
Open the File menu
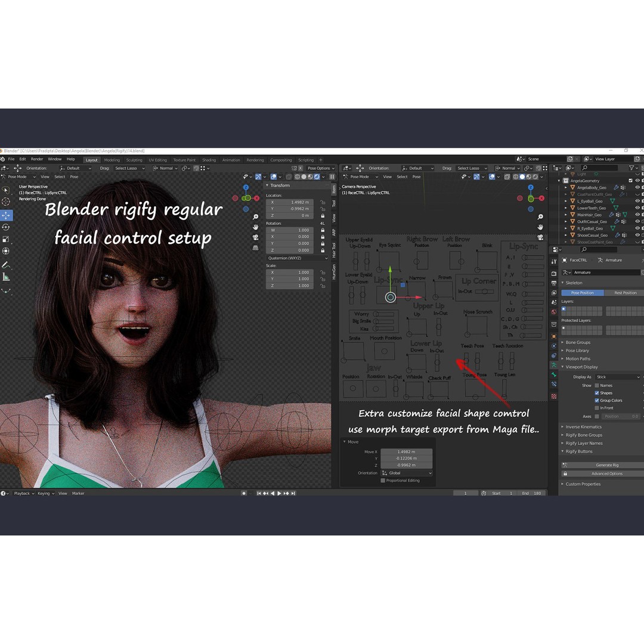click(x=11, y=159)
